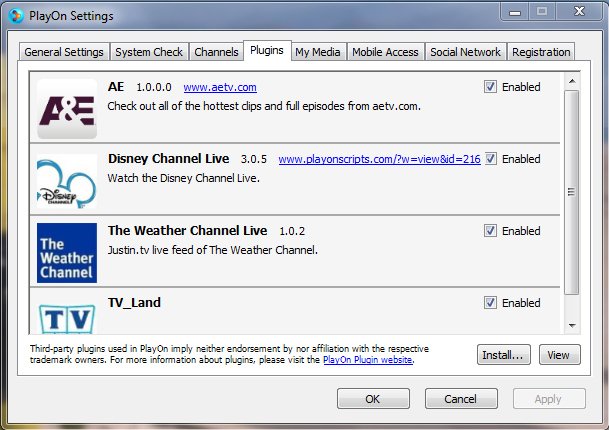
Task: Click the Justin.tv live feed description
Action: coord(212,250)
